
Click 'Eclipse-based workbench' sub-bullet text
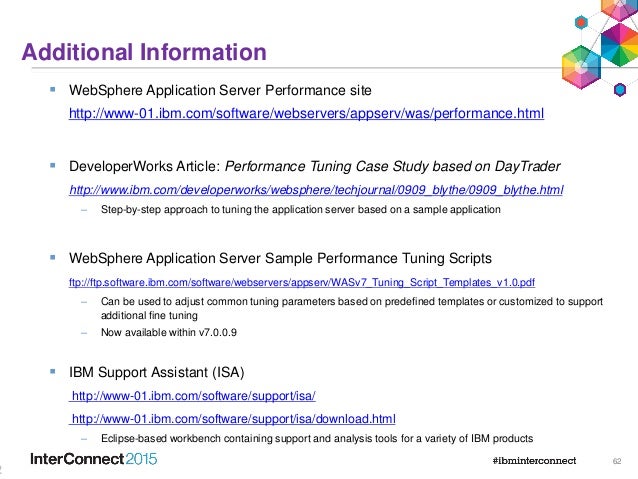(x=317, y=438)
